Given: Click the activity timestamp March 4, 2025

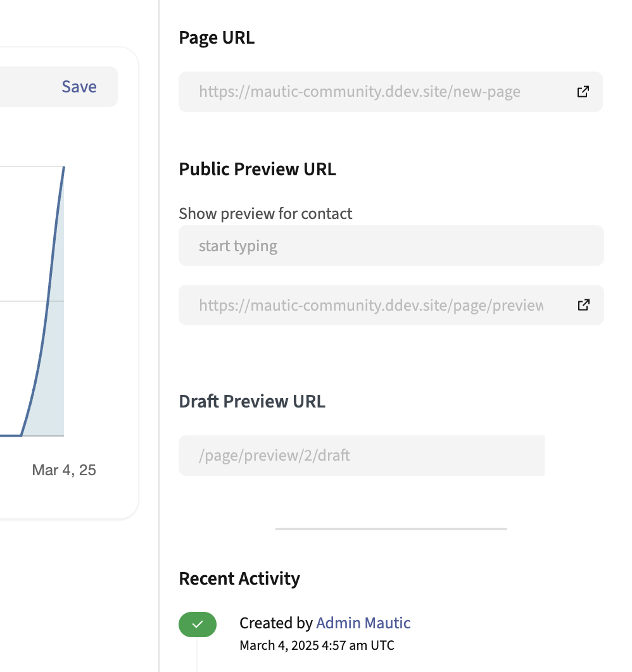Looking at the screenshot, I should point(317,645).
